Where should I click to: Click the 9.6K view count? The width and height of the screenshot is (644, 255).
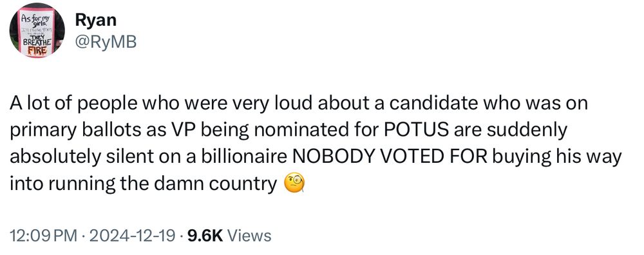coord(205,236)
